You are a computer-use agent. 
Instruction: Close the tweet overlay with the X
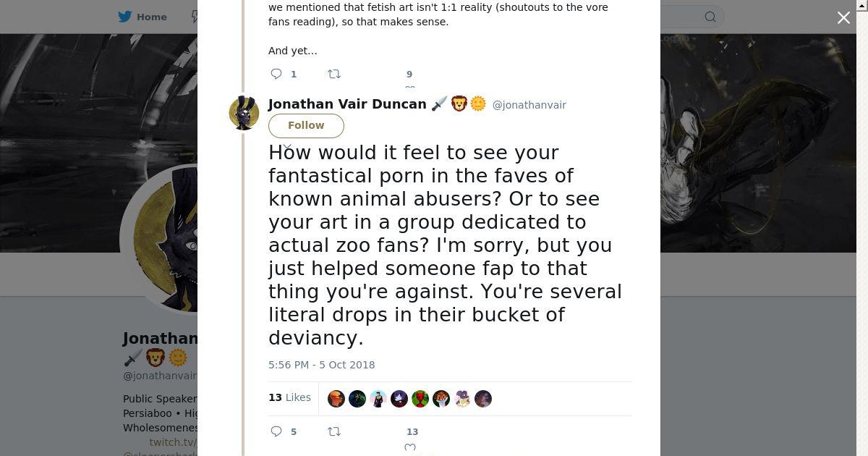[x=843, y=18]
